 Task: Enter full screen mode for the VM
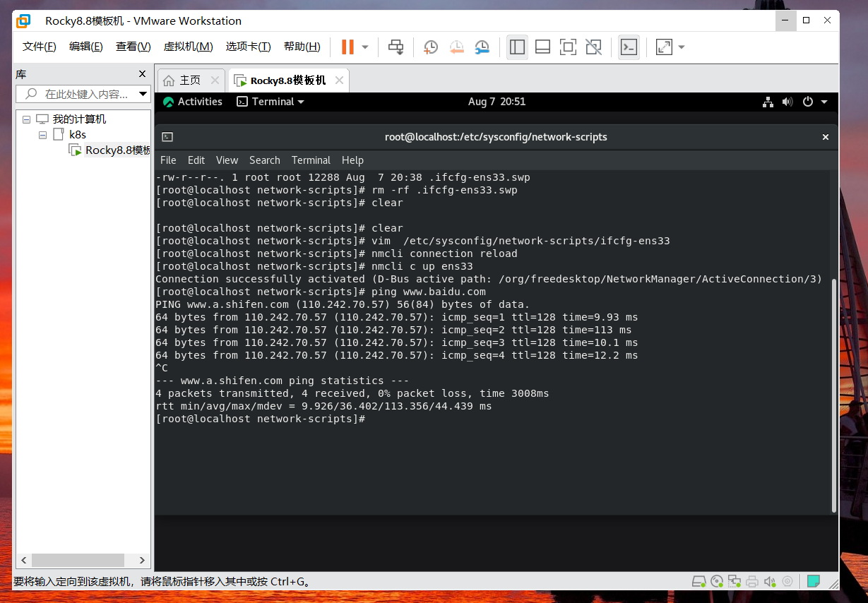pos(568,47)
